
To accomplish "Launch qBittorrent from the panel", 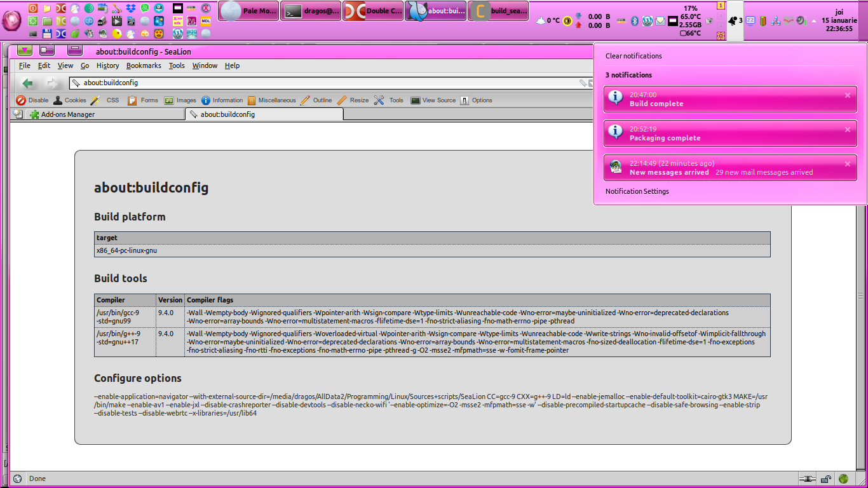I will pos(89,21).
